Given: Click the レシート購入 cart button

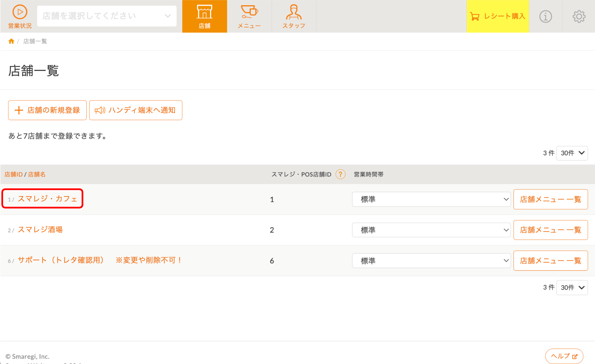Looking at the screenshot, I should pos(497,16).
